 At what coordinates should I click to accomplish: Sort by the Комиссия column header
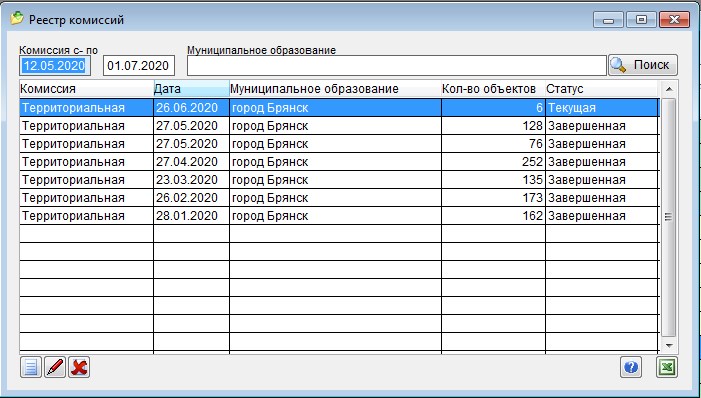(x=87, y=89)
